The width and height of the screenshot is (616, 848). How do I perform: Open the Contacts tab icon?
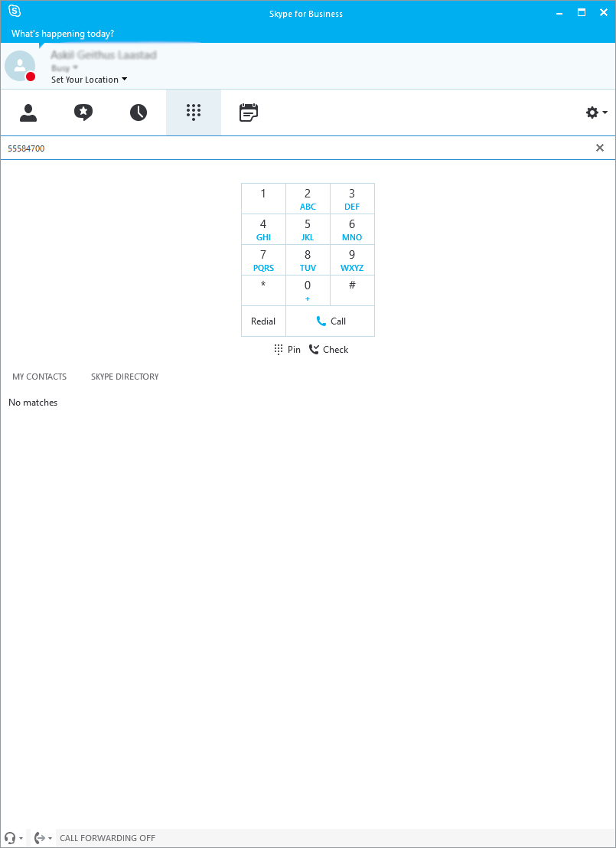click(x=28, y=113)
